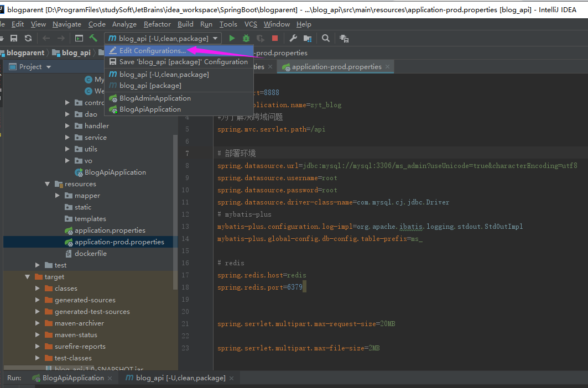588x388 pixels.
Task: Click blogparent in the breadcrumb bar
Action: pyautogui.click(x=25, y=53)
